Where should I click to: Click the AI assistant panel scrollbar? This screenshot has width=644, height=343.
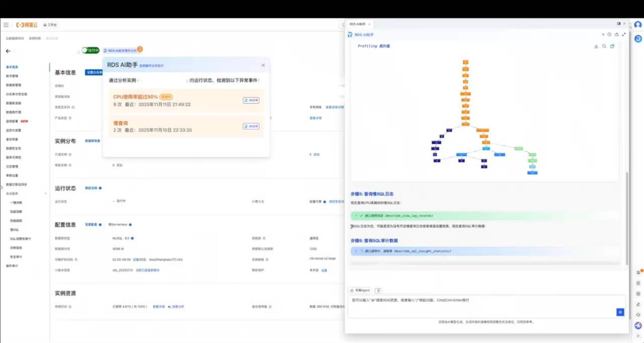tap(627, 219)
